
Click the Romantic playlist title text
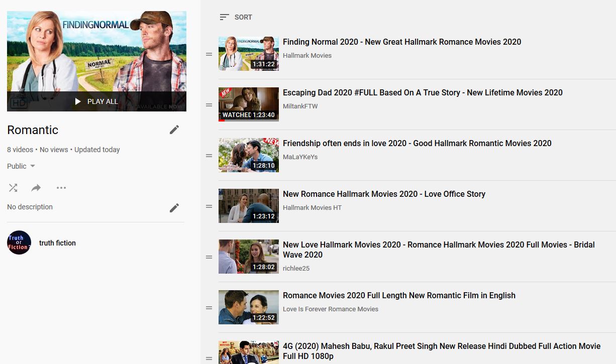tap(33, 130)
